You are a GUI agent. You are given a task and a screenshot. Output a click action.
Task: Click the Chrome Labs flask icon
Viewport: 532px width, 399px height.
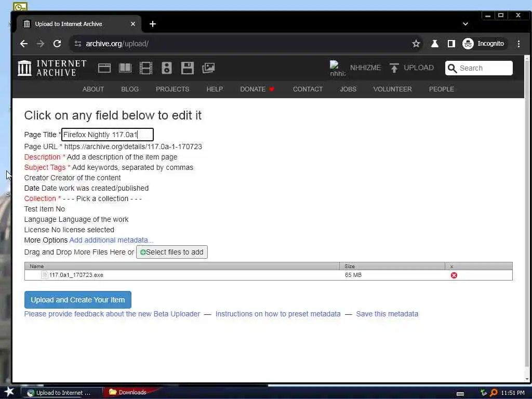point(435,44)
